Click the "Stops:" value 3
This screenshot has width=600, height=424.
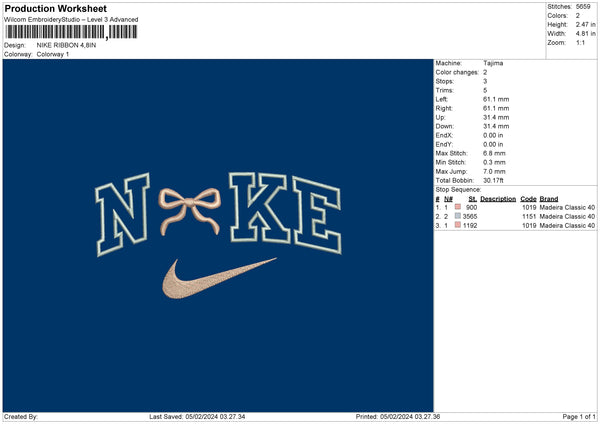pos(485,81)
